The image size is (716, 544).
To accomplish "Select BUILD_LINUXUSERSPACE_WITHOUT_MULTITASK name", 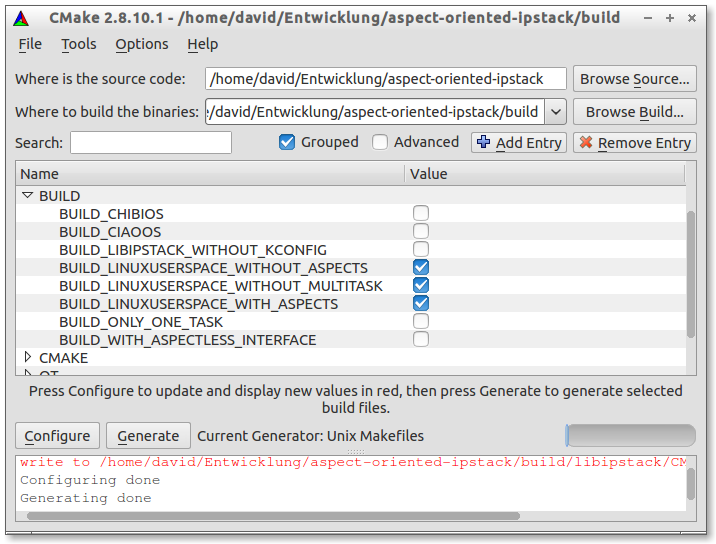I will [x=221, y=286].
